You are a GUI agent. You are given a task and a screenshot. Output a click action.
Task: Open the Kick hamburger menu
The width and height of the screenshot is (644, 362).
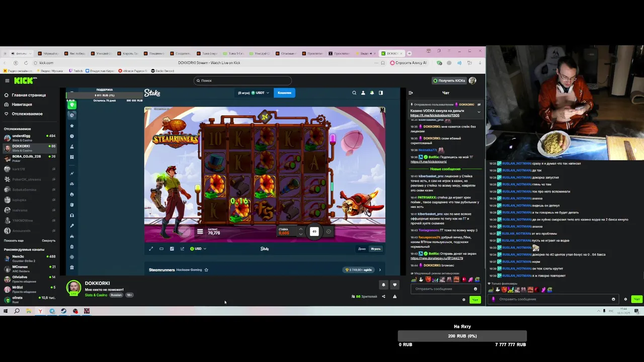tap(7, 80)
